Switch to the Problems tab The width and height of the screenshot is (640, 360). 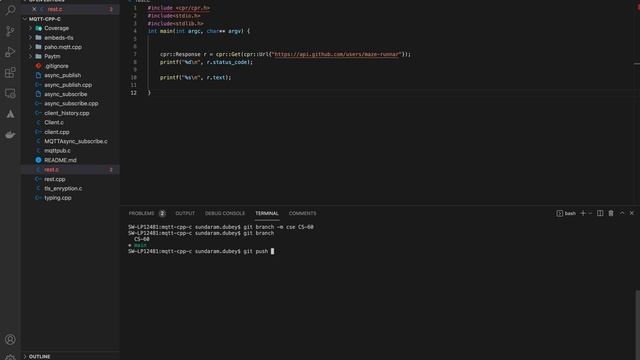(142, 213)
